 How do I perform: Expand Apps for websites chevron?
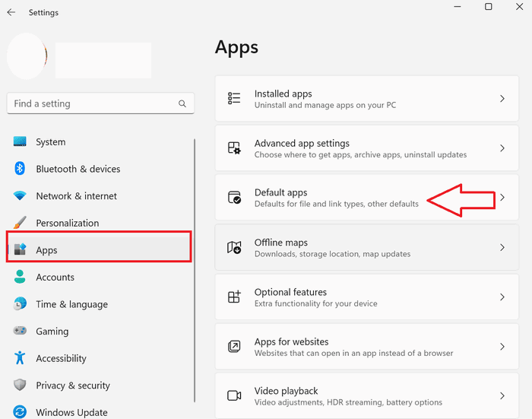coord(502,346)
